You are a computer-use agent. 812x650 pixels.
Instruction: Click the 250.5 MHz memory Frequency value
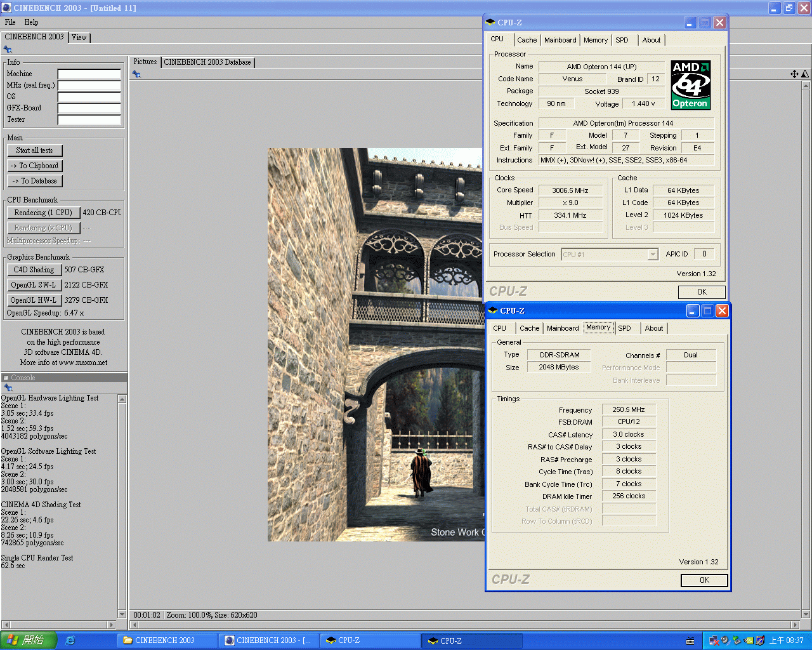tap(629, 410)
